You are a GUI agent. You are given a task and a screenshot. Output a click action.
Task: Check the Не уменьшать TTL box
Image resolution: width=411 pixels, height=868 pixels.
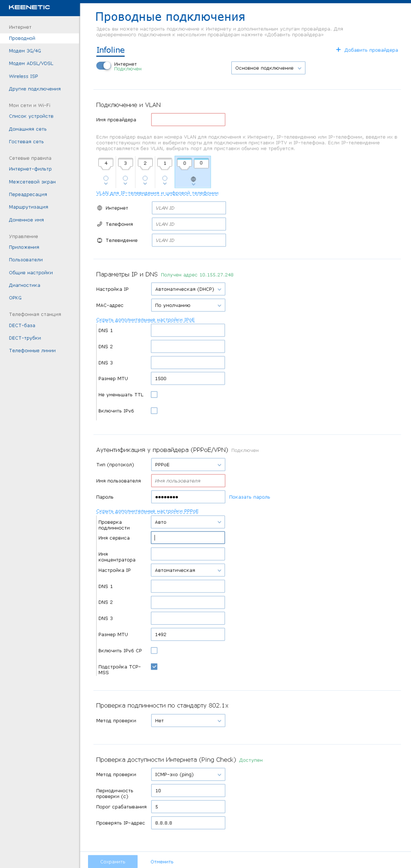(154, 395)
